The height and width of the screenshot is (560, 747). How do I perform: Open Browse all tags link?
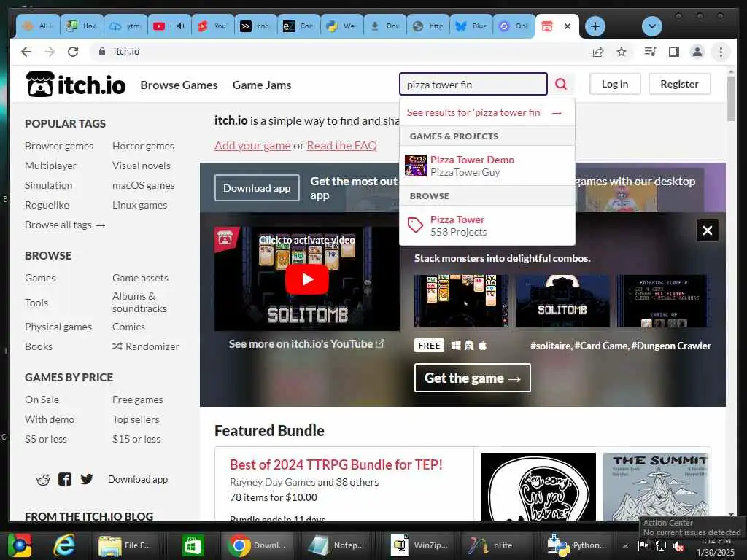click(65, 225)
